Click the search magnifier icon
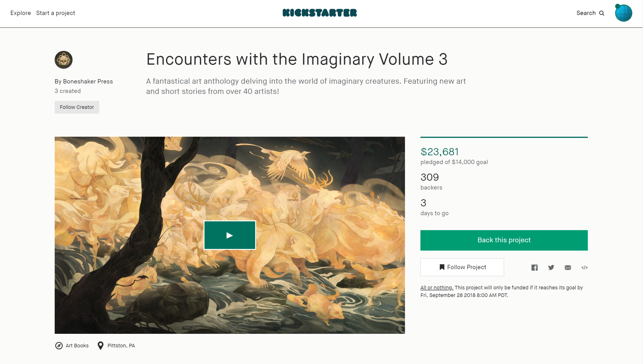 point(602,13)
